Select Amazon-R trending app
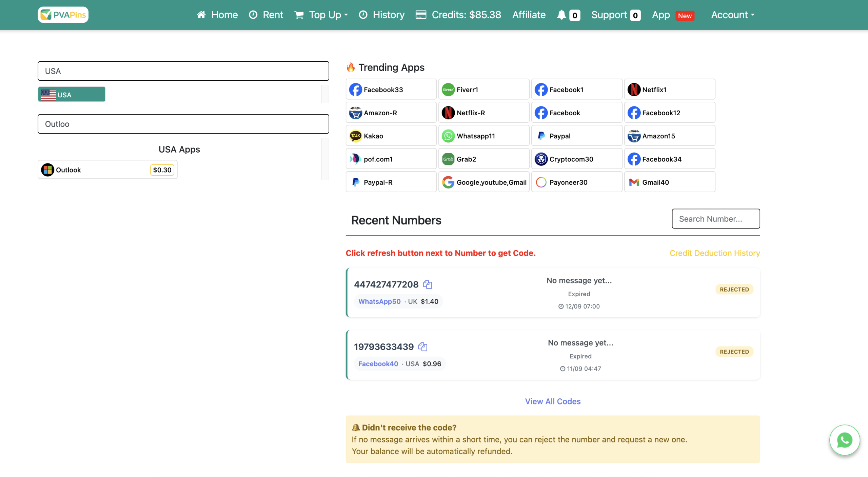This screenshot has width=868, height=477. click(x=391, y=113)
